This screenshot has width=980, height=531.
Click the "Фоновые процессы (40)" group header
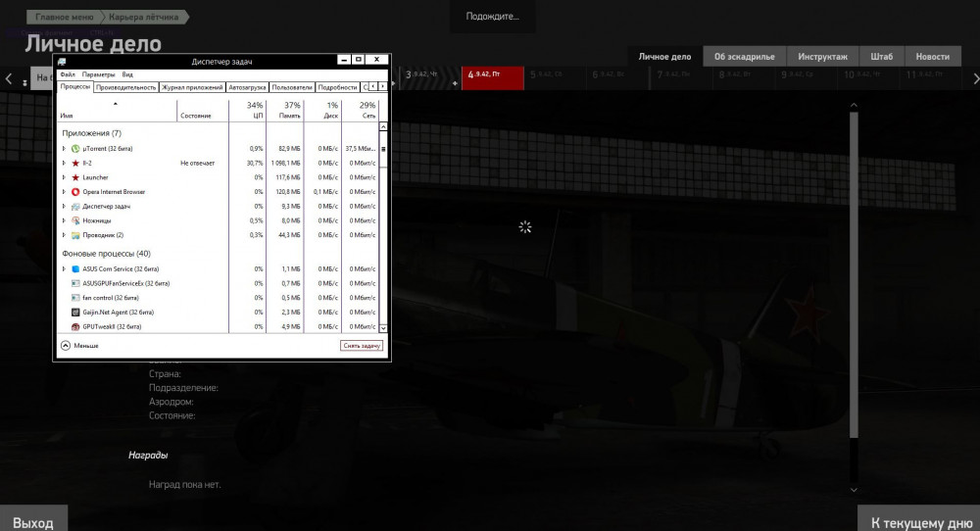(106, 254)
